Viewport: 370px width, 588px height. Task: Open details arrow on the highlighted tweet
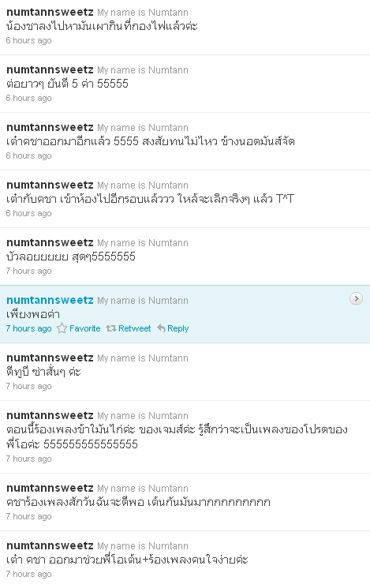tap(356, 299)
